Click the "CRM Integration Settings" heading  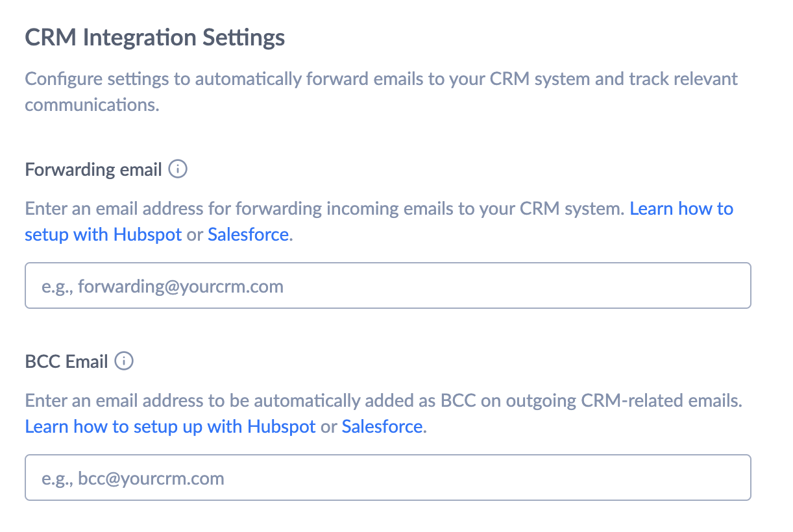(x=154, y=38)
